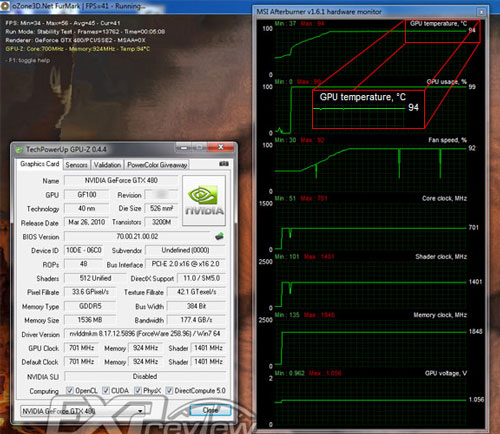Screen dimensions: 500x434
Task: Click the Device ID field 10DE - 06C0
Action: 84,250
